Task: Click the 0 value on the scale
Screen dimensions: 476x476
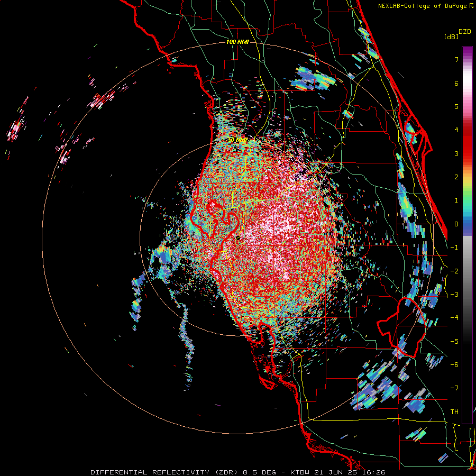Action: [456, 224]
